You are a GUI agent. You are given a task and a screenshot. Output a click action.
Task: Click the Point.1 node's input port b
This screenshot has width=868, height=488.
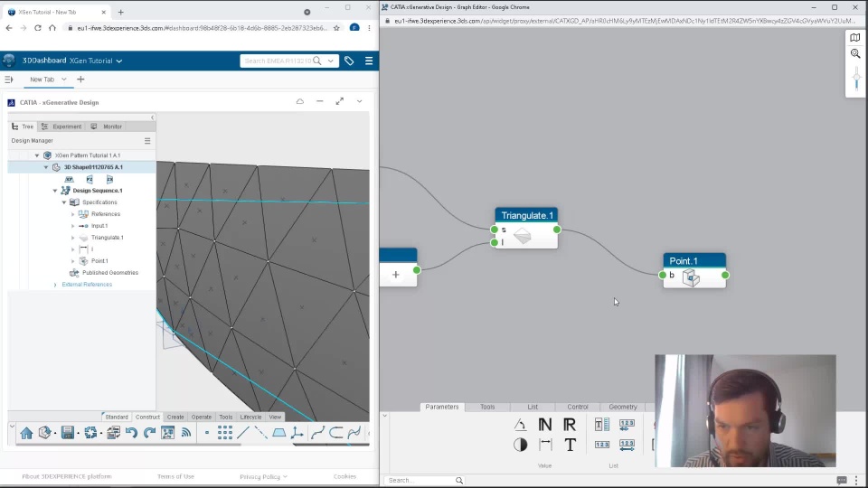(663, 275)
